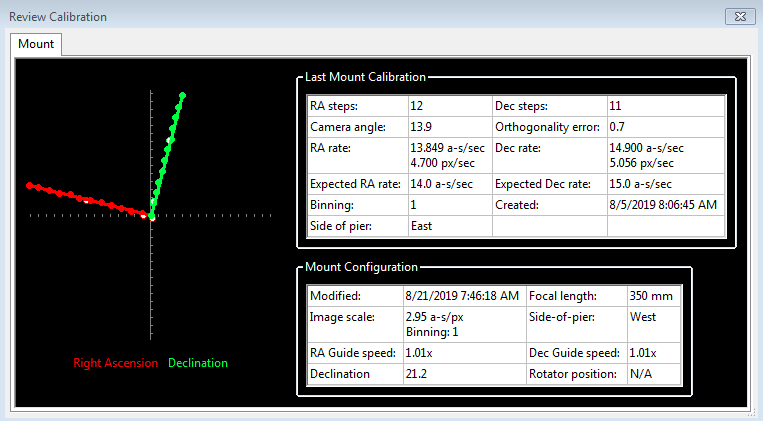Click the date 8/21/2019 7:46:18 AM

click(x=462, y=296)
